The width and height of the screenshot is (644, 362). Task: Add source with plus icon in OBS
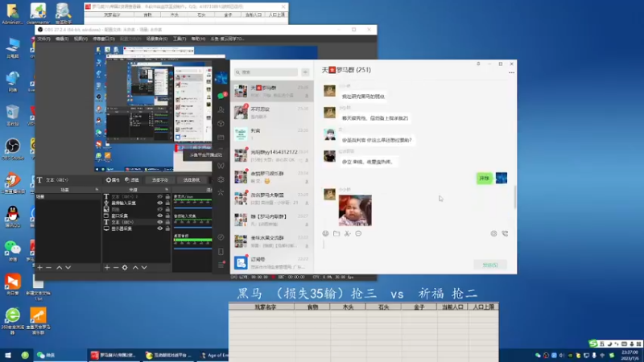coord(107,268)
